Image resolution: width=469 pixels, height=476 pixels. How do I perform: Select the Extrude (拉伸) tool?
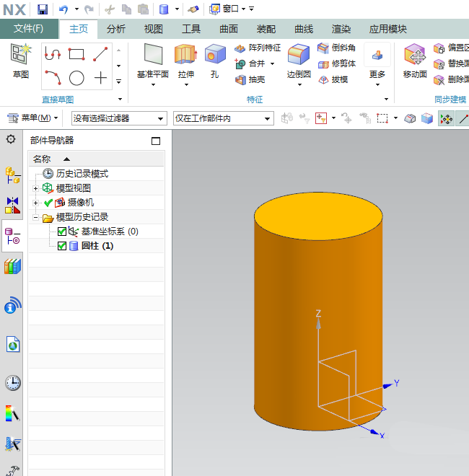click(185, 56)
